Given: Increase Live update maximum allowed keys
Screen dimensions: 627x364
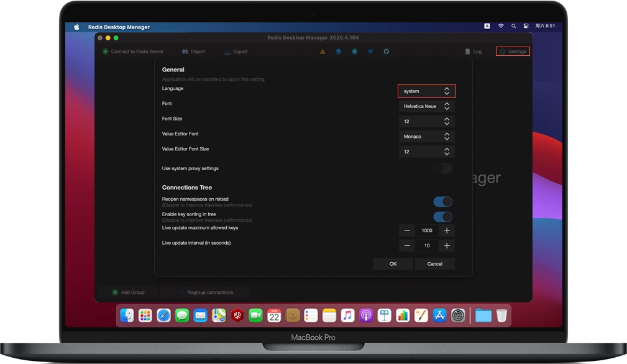Looking at the screenshot, I should (446, 230).
